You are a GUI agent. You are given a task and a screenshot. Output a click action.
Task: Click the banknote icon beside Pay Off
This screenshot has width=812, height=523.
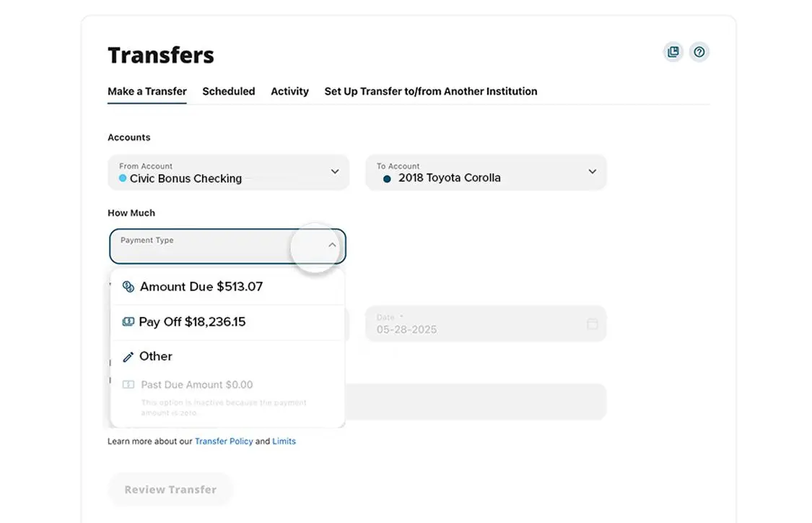pyautogui.click(x=128, y=321)
